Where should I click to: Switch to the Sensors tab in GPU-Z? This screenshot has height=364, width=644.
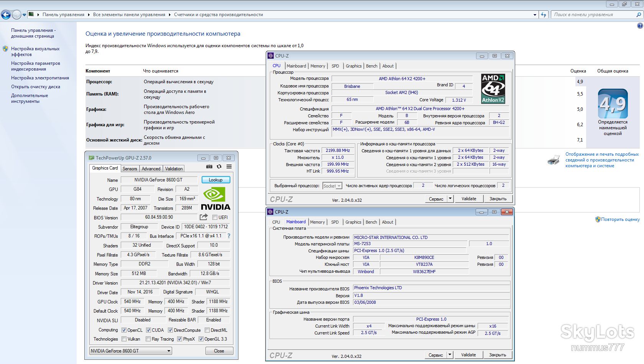[130, 169]
